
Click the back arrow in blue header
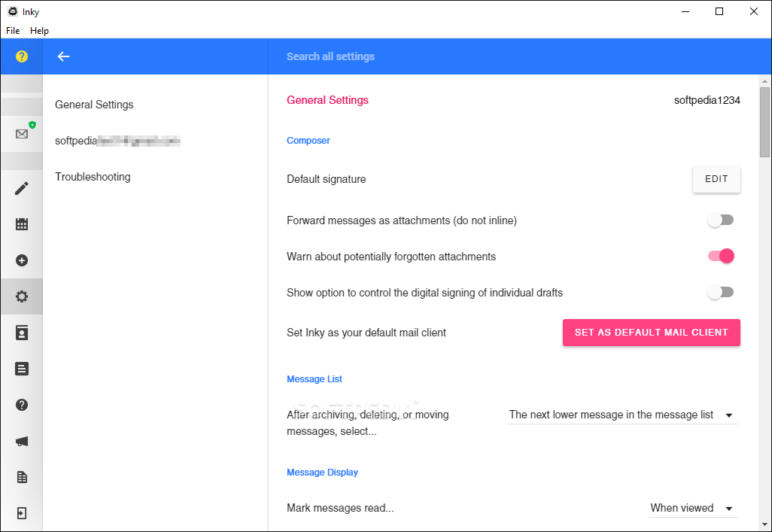[64, 56]
